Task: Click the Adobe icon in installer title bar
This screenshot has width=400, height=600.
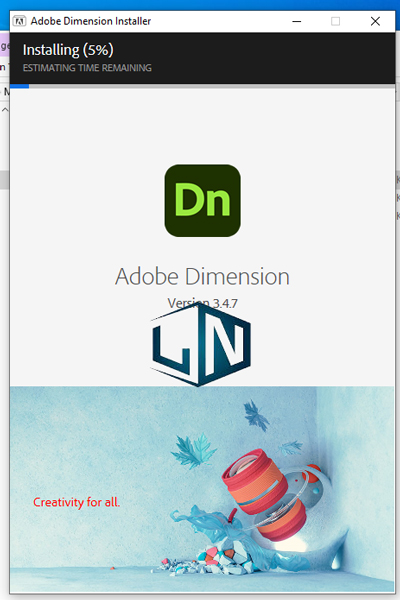Action: tap(19, 21)
